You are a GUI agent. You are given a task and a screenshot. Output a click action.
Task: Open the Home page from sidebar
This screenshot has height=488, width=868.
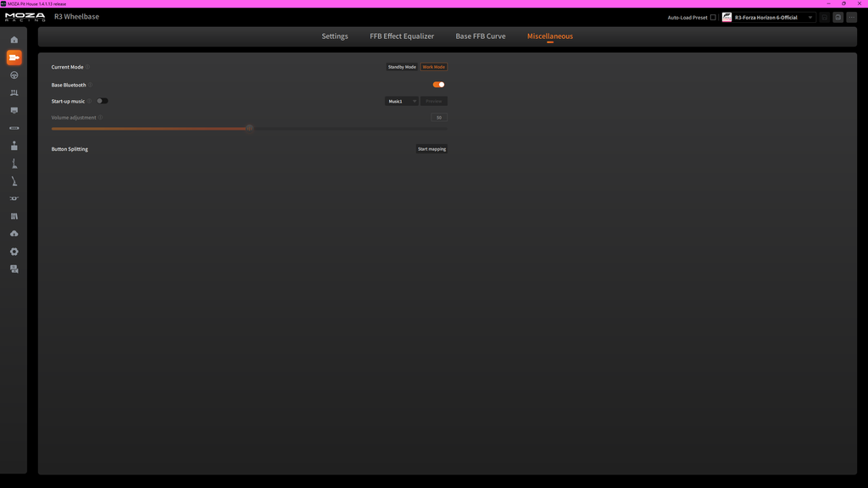(14, 40)
